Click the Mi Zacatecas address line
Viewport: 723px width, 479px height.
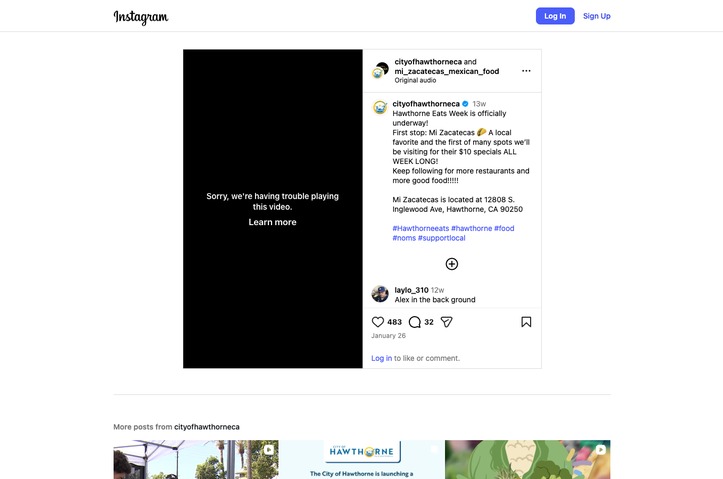tap(457, 204)
